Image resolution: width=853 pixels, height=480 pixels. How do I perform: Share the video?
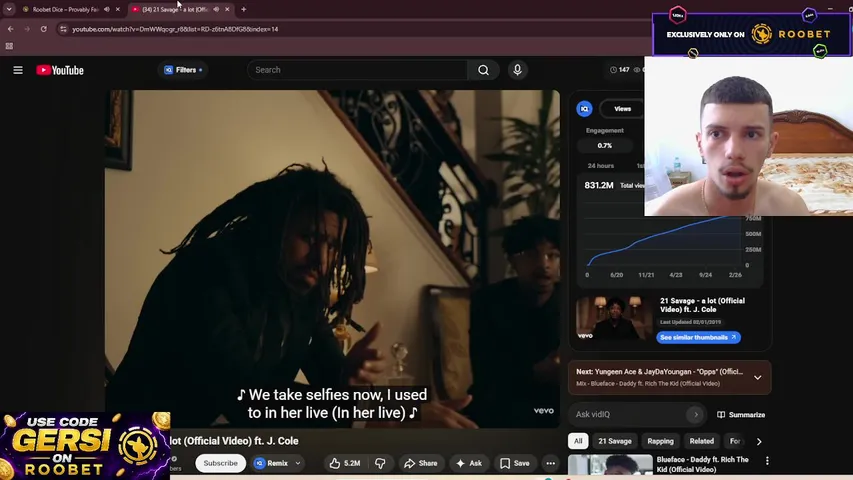421,463
